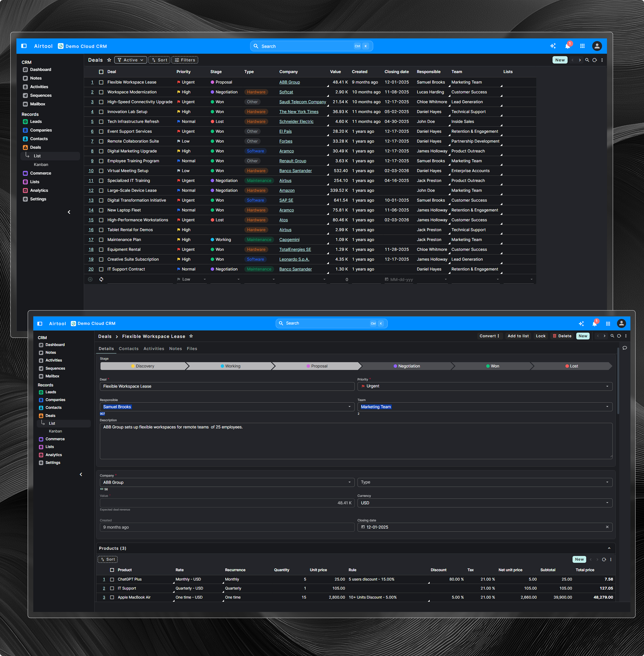
Task: Open the Active view filter dropdown
Action: tap(131, 60)
